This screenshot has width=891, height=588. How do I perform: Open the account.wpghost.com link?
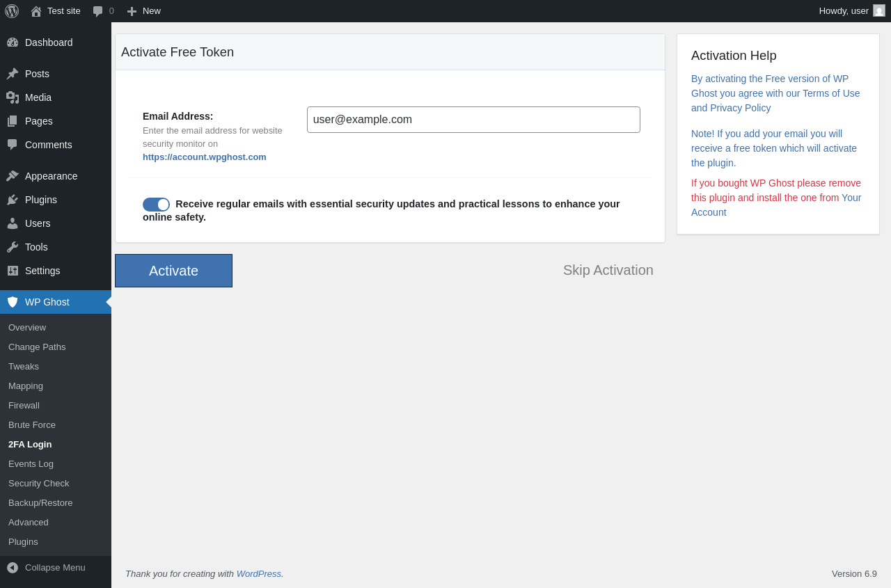[x=204, y=157]
